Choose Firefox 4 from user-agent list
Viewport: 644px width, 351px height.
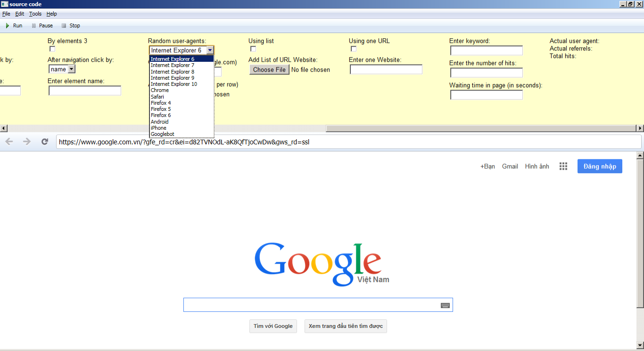pos(182,103)
